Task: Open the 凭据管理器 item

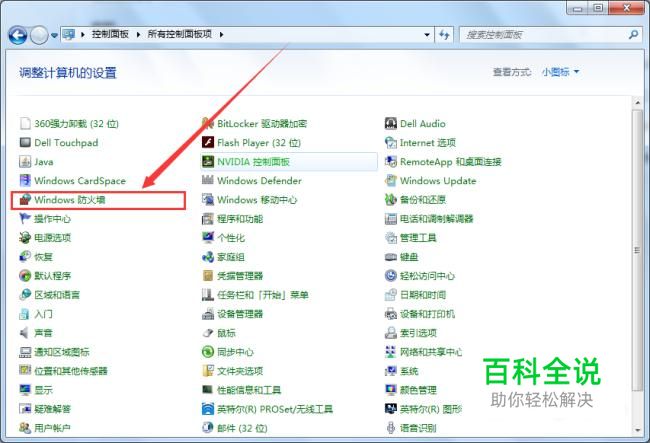Action: click(x=240, y=276)
